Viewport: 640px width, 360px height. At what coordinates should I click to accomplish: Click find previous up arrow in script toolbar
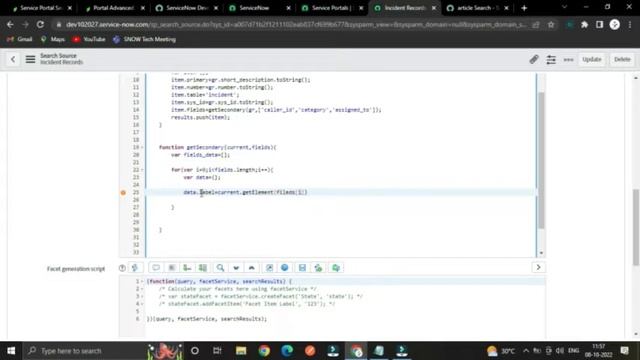click(x=251, y=268)
